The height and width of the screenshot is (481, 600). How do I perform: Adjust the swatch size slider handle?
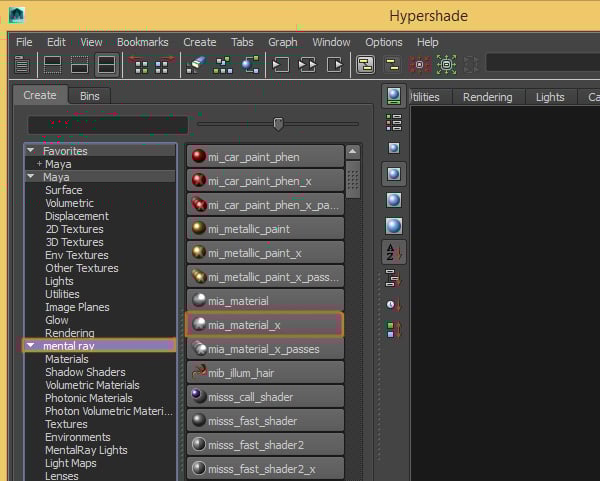click(278, 124)
